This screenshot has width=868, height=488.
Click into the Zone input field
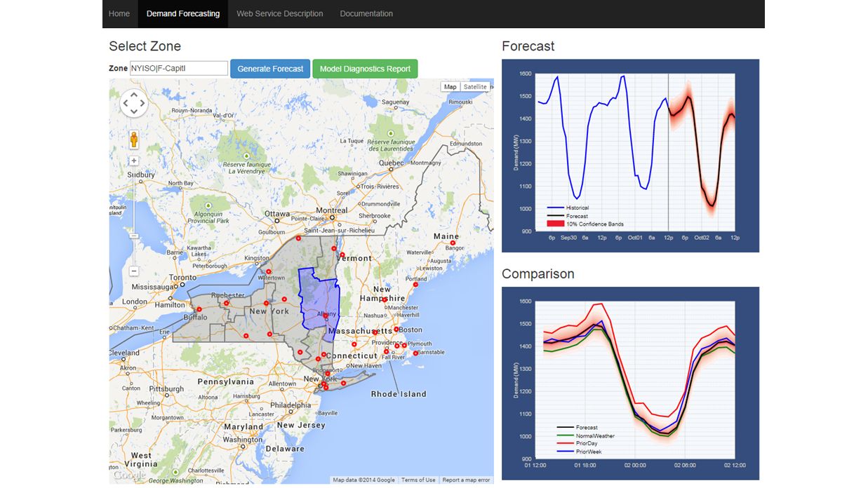[178, 69]
